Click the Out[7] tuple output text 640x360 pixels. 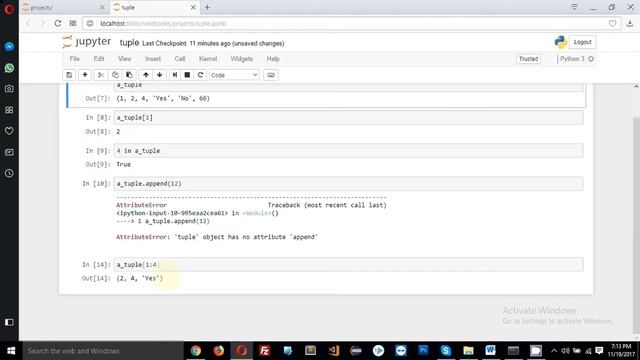[163, 98]
